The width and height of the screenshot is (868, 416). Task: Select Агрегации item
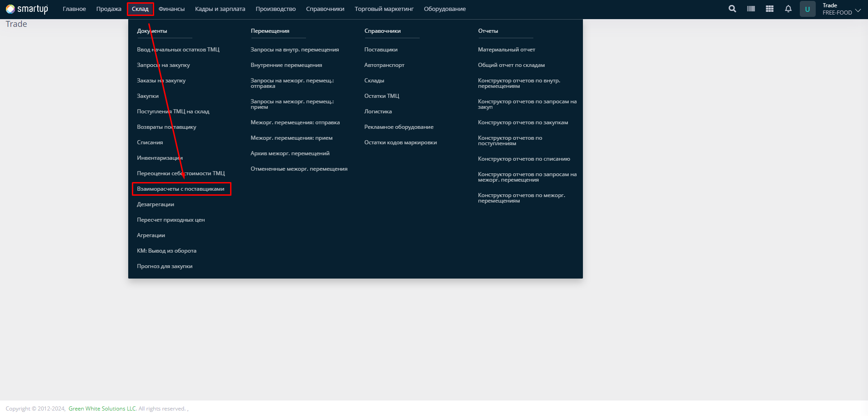tap(151, 235)
